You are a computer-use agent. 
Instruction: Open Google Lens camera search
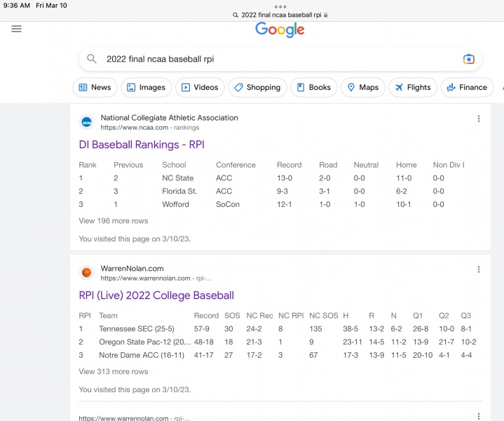click(x=469, y=60)
